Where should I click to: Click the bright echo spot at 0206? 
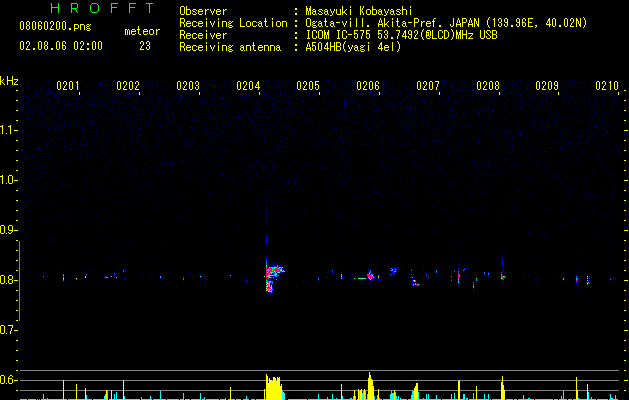[371, 276]
